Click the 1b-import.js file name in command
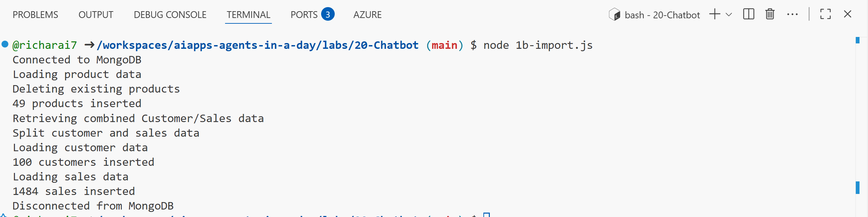868x217 pixels. 554,45
